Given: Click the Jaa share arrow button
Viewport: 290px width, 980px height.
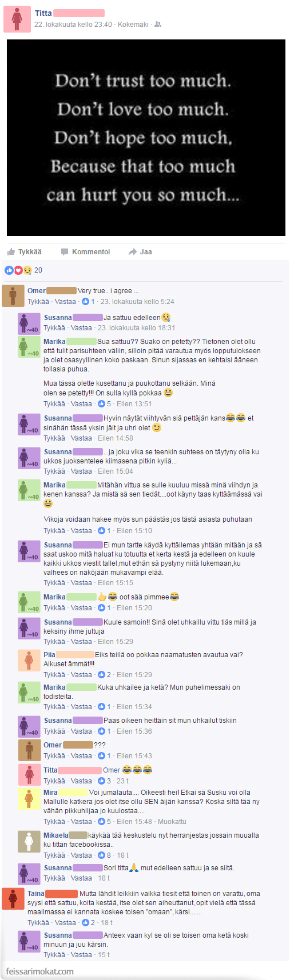Looking at the screenshot, I should [141, 252].
